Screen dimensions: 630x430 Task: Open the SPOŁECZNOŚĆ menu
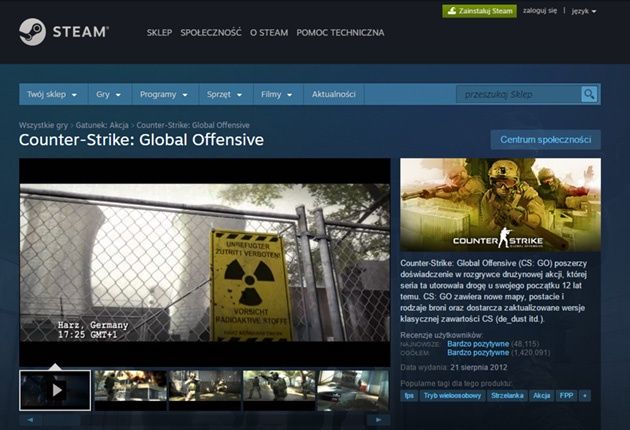[211, 33]
